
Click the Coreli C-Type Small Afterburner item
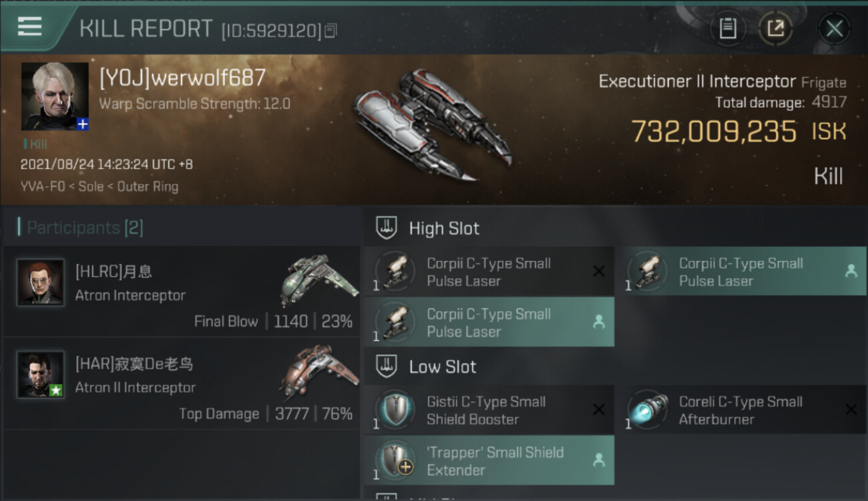(x=742, y=410)
